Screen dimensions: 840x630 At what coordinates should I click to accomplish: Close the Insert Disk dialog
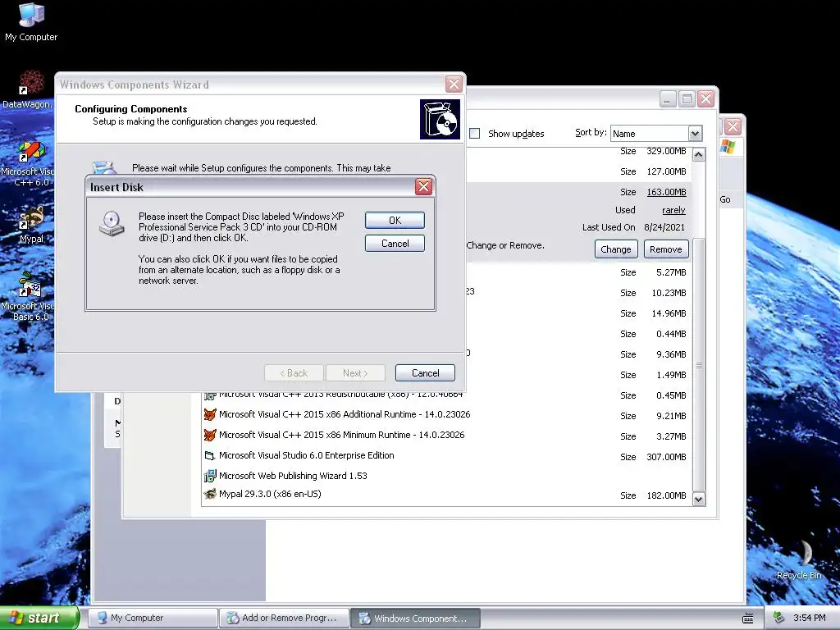tap(424, 186)
